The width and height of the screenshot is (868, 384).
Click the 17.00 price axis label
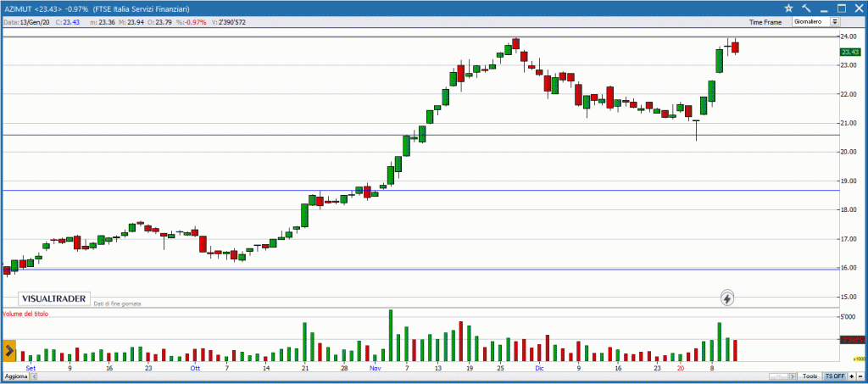(849, 239)
